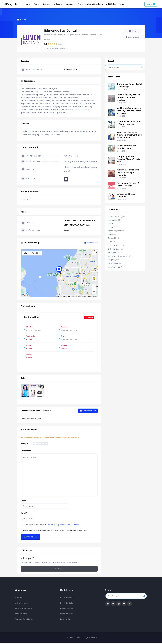This screenshot has width=162, height=644.
Task: Click the Instagram icon in the footer
Action: point(129,604)
